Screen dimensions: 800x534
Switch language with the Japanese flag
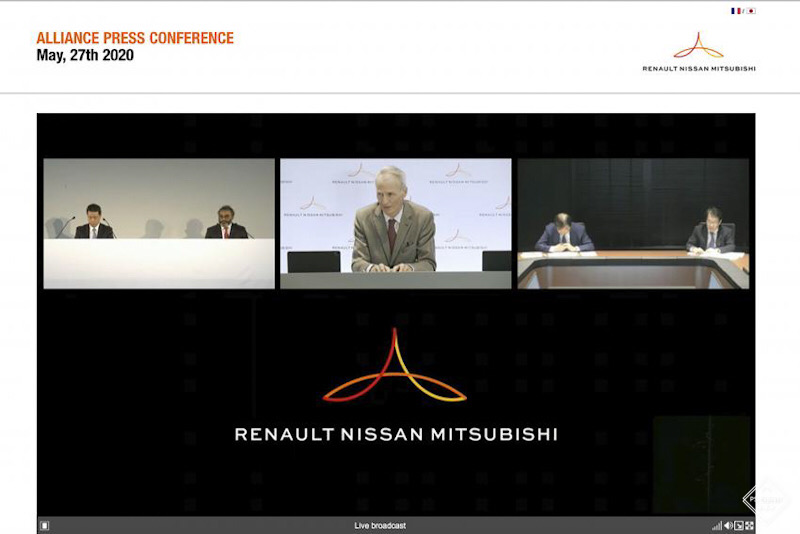click(750, 11)
